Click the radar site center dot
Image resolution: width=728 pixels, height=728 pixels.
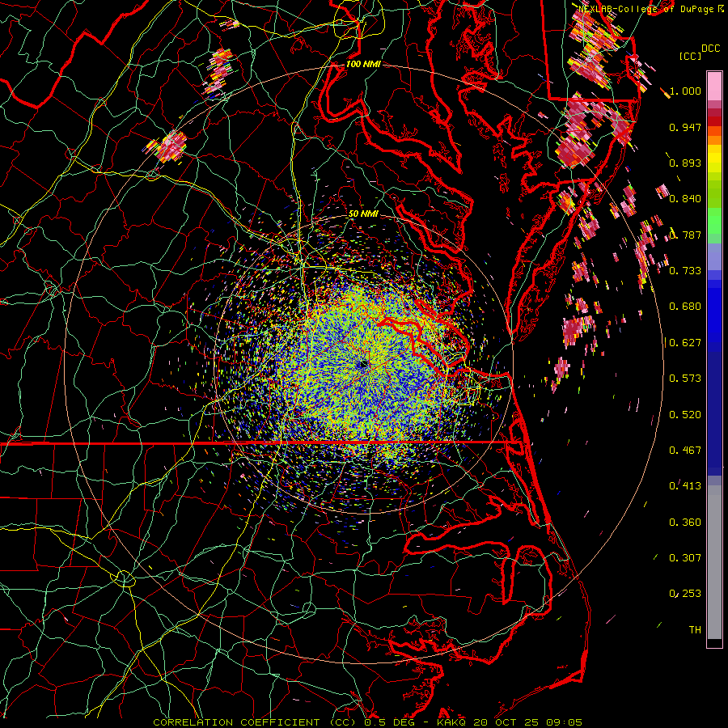(363, 365)
